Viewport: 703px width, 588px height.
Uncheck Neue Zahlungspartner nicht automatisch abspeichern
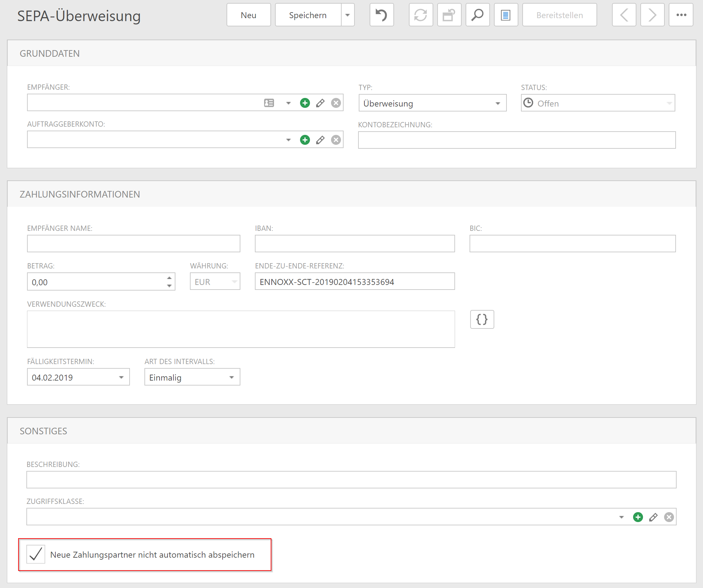[x=36, y=554]
